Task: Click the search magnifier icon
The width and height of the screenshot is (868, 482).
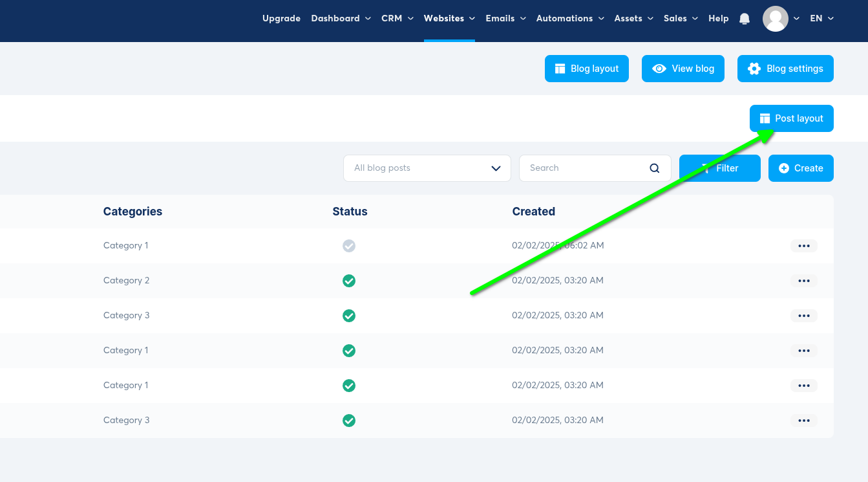Action: pos(655,168)
